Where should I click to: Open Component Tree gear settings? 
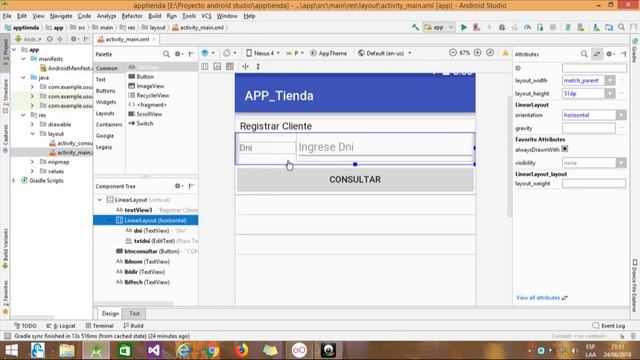pyautogui.click(x=178, y=186)
